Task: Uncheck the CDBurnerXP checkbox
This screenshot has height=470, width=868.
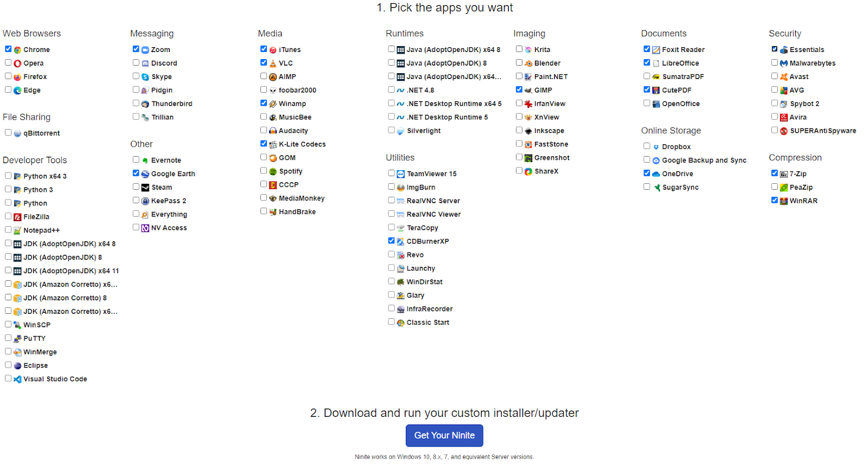Action: 391,241
